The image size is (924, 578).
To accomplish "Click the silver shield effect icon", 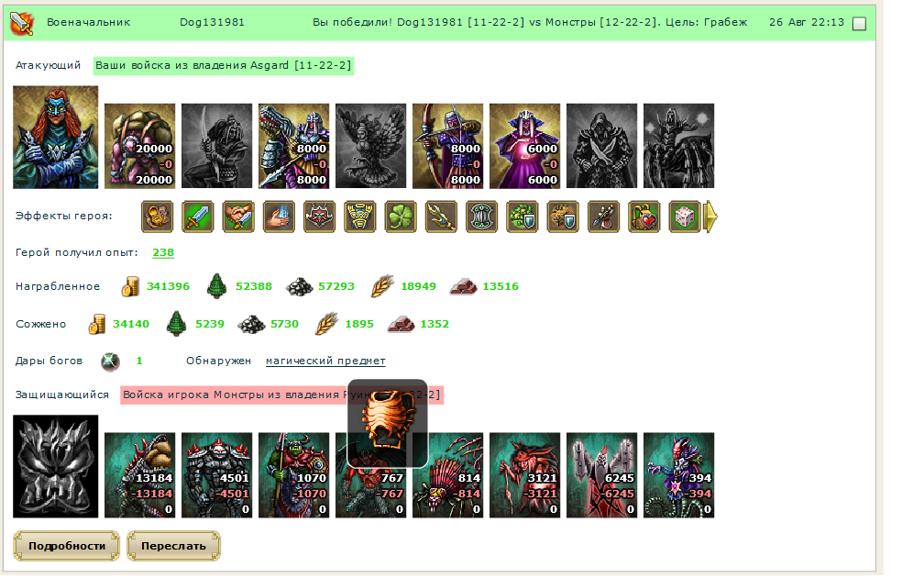I will pyautogui.click(x=482, y=217).
